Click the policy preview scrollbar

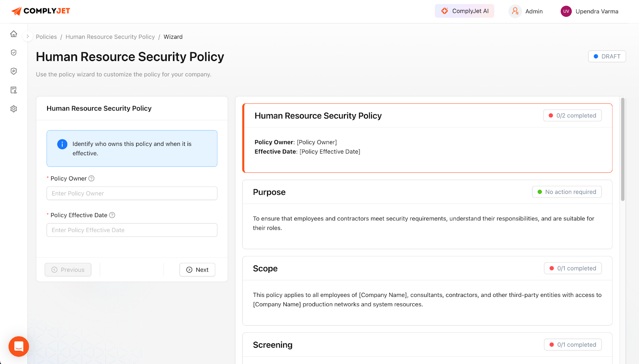623,149
